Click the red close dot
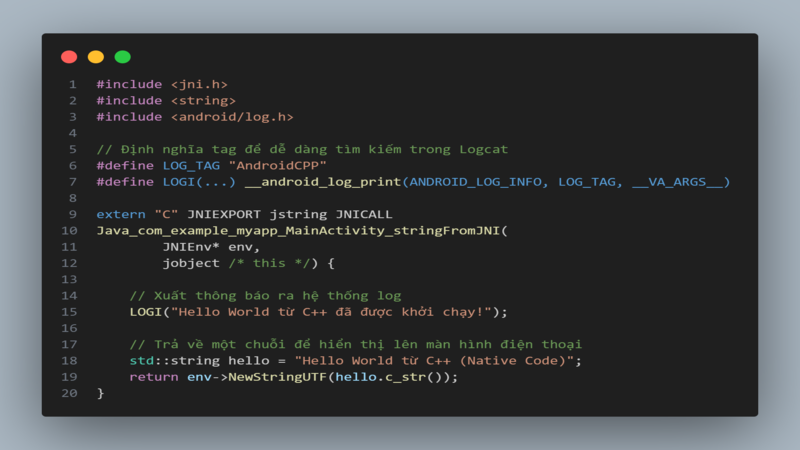 click(x=69, y=57)
